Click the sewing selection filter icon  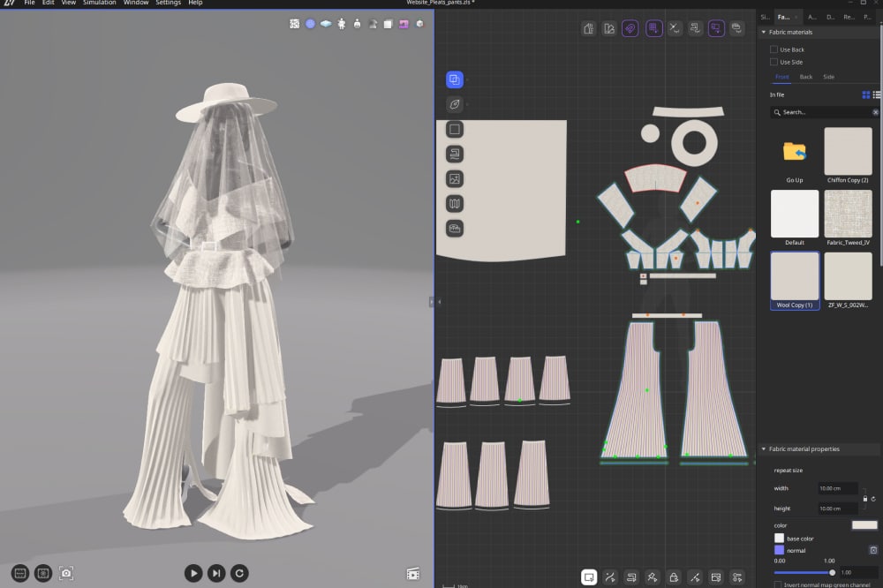(631, 577)
